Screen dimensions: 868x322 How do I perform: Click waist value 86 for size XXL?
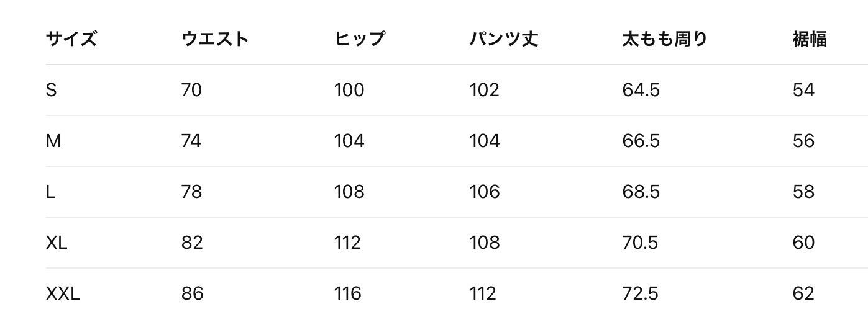click(x=192, y=293)
